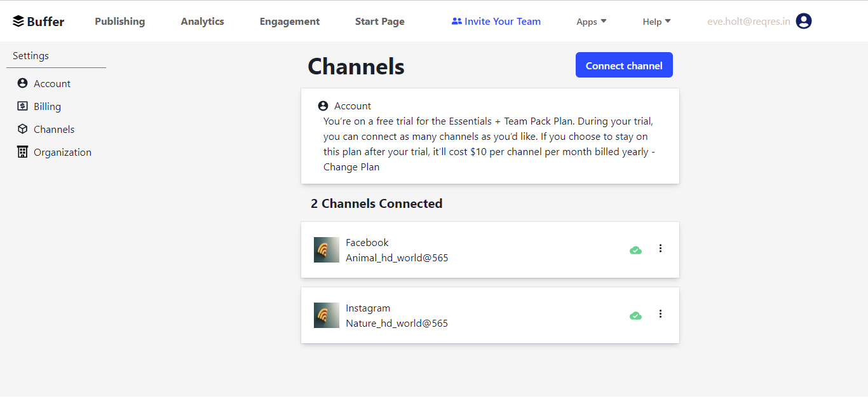This screenshot has height=417, width=868.
Task: Open the Engagement tab
Action: [x=290, y=22]
